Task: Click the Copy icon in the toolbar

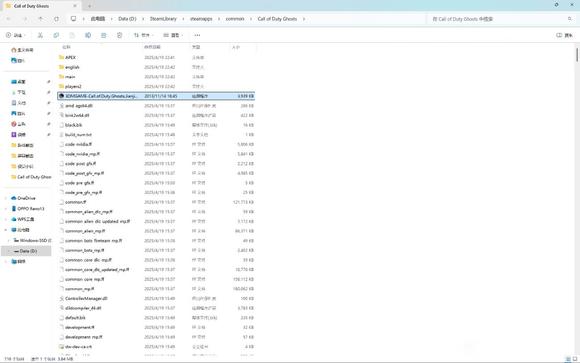Action: (x=56, y=35)
